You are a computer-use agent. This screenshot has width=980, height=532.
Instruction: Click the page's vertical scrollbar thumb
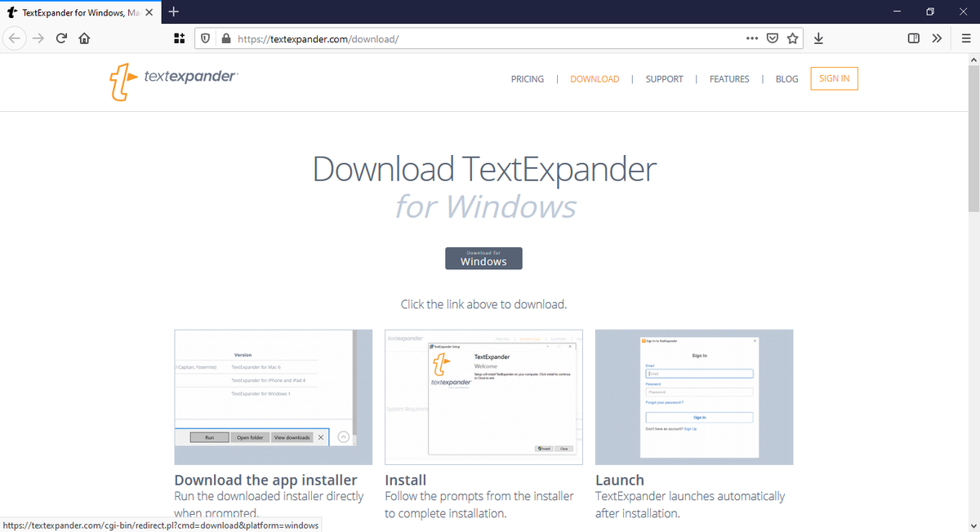pos(973,138)
